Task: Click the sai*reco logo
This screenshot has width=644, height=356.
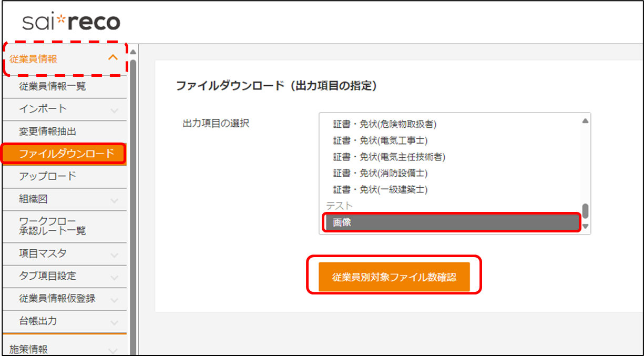Action: (x=71, y=22)
